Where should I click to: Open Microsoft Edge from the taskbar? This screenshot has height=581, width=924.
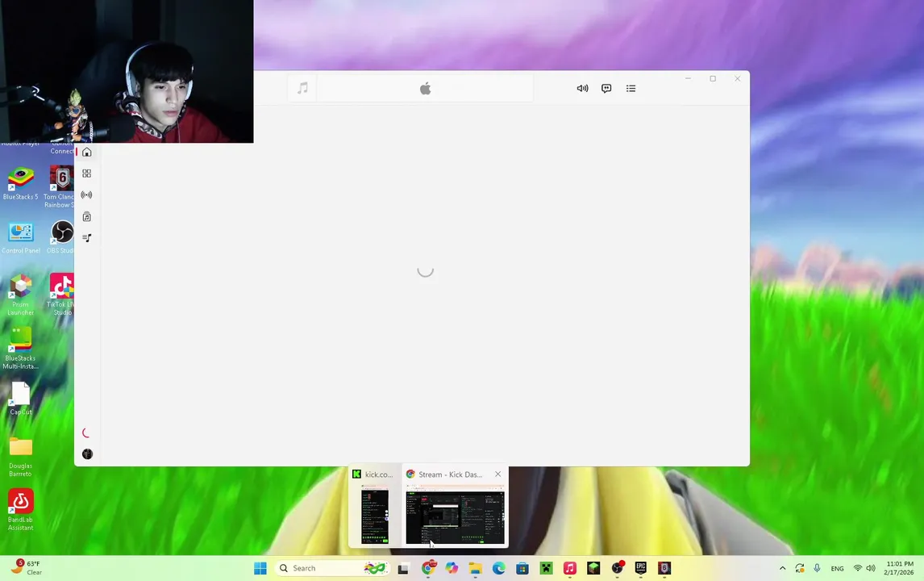pos(499,568)
